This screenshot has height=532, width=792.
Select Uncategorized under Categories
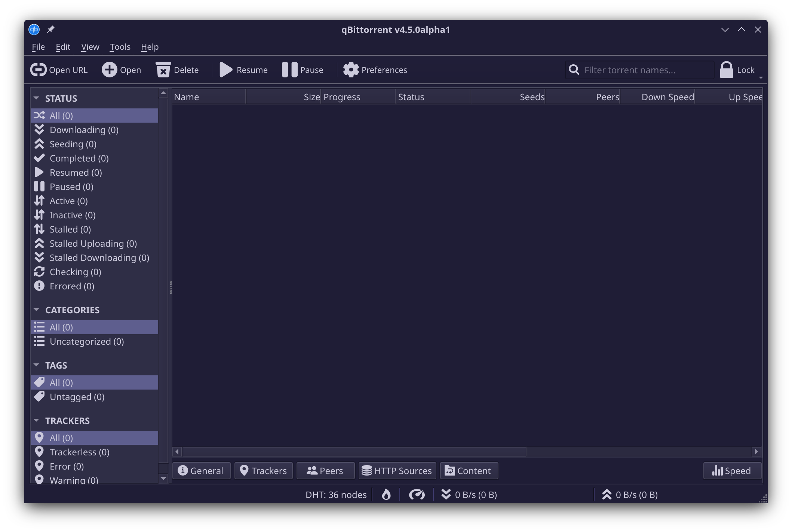[87, 341]
